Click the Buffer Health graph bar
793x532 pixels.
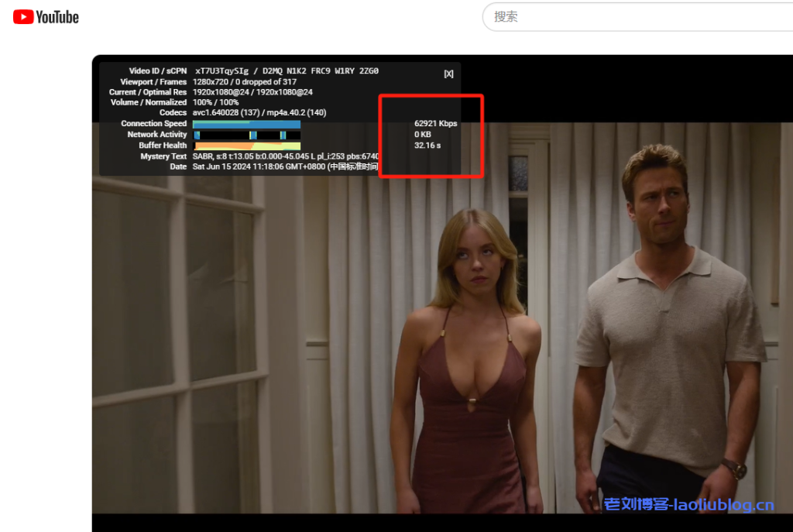pos(246,146)
